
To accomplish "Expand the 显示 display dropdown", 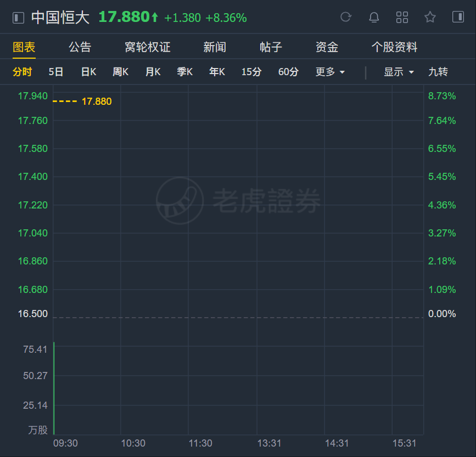I will pos(399,72).
